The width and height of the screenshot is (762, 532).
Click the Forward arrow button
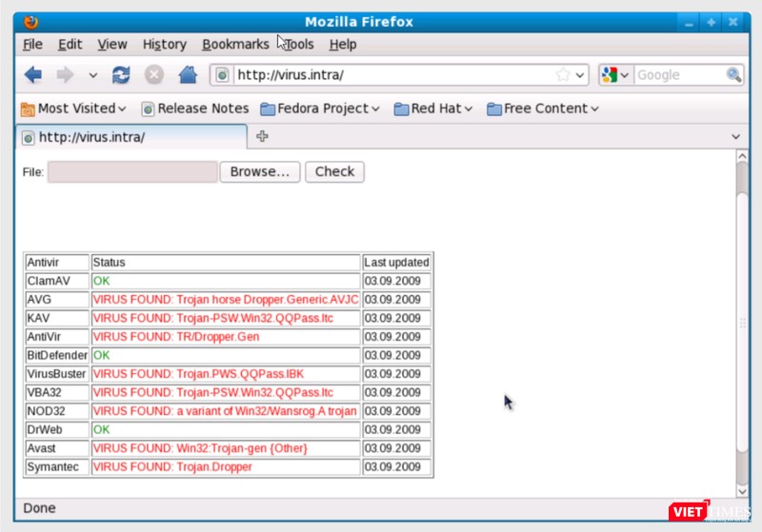point(65,75)
